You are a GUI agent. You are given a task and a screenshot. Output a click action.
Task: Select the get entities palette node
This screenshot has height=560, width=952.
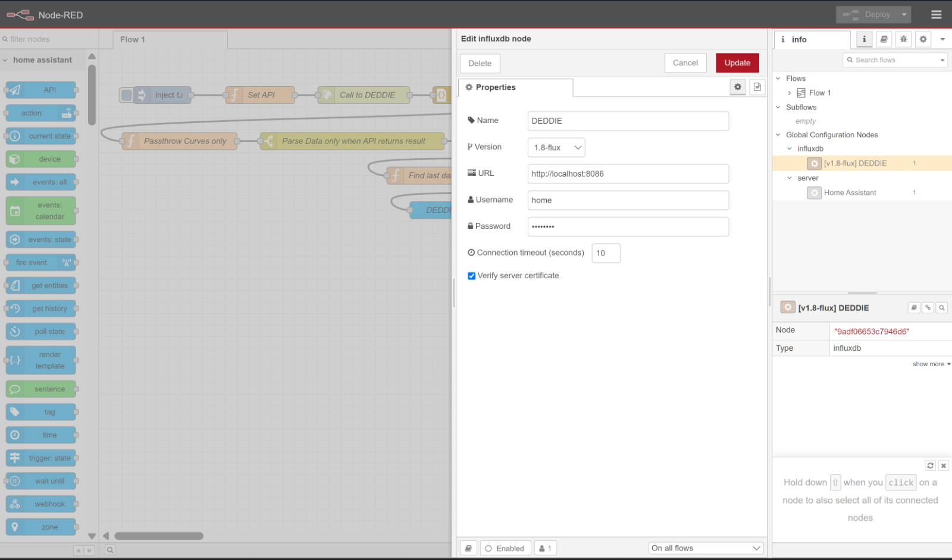click(41, 285)
